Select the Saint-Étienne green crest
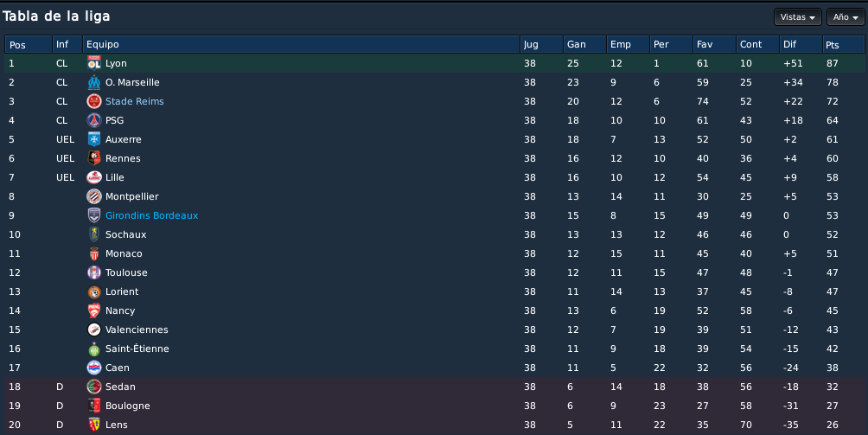868x435 pixels. (x=94, y=349)
